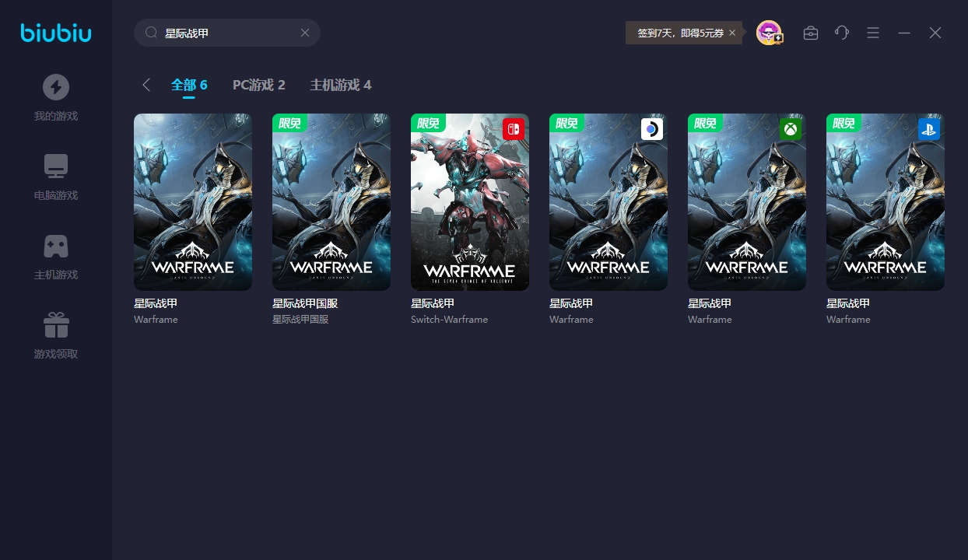Dismiss the 7-day sign-in coupon tooltip
The height and width of the screenshot is (560, 968).
pos(732,33)
